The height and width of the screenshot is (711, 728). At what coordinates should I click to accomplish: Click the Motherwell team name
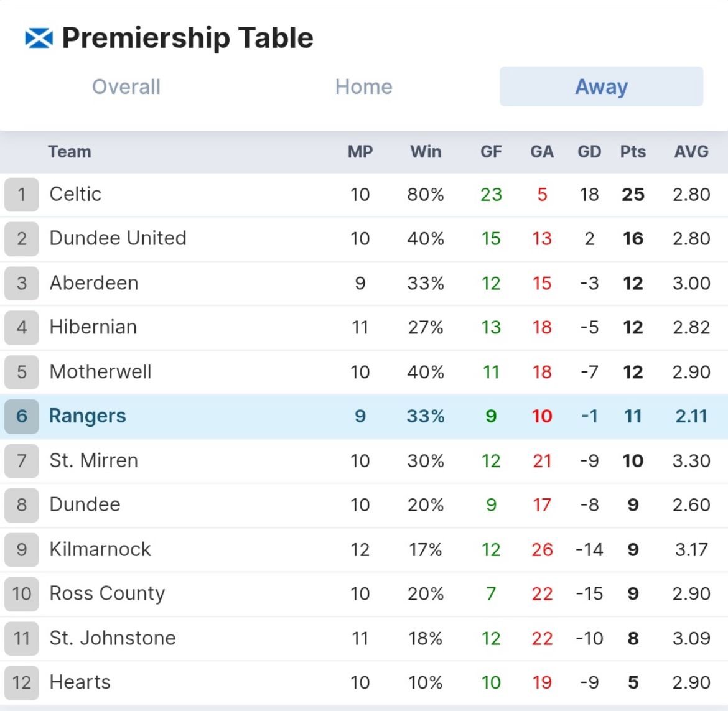click(100, 372)
